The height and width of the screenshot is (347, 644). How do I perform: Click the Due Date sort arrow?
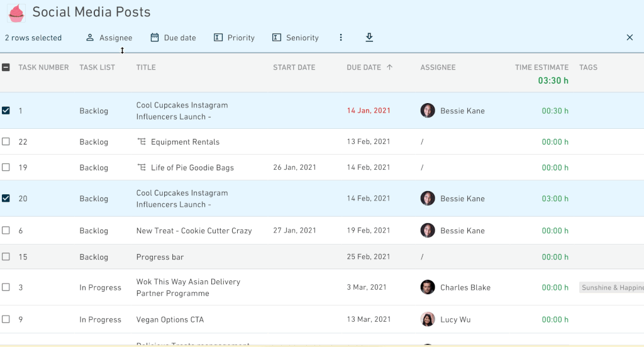click(x=389, y=67)
